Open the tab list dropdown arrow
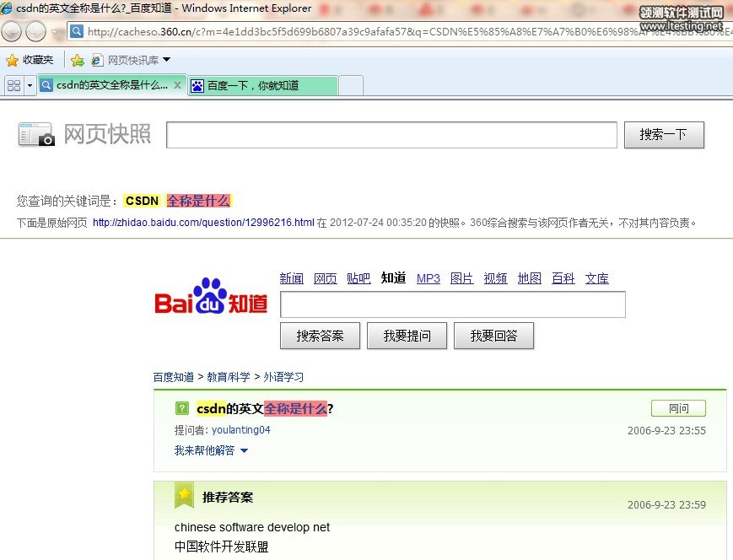733x560 pixels. 30,85
